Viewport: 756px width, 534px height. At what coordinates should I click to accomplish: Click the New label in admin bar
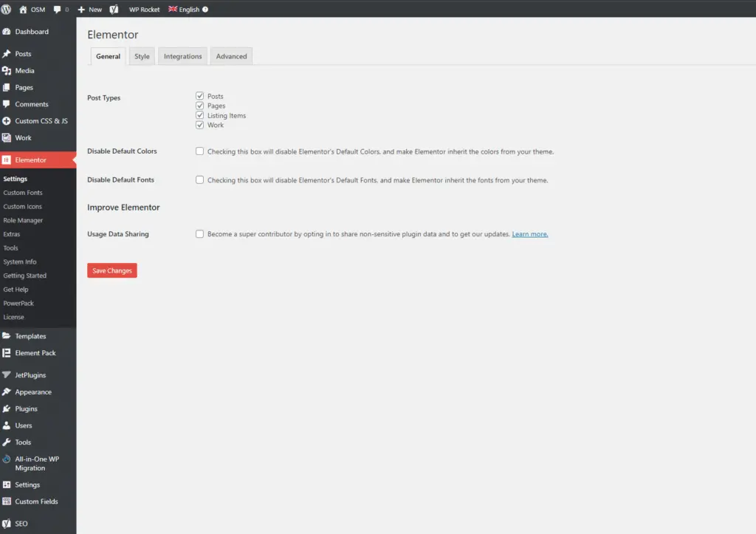point(95,10)
